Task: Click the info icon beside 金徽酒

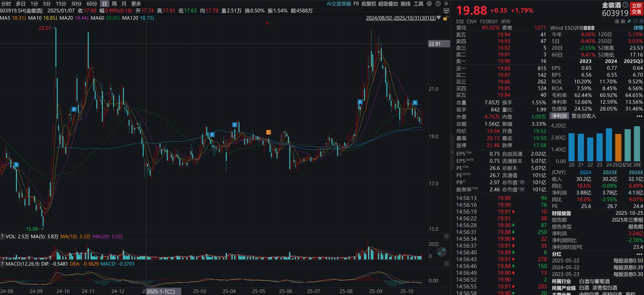Action: (625, 5)
